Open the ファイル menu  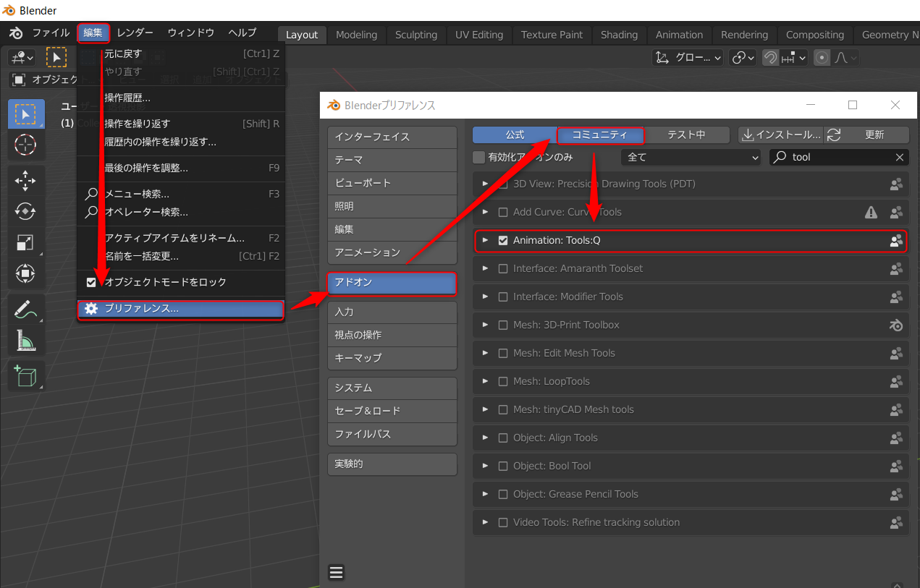click(51, 33)
